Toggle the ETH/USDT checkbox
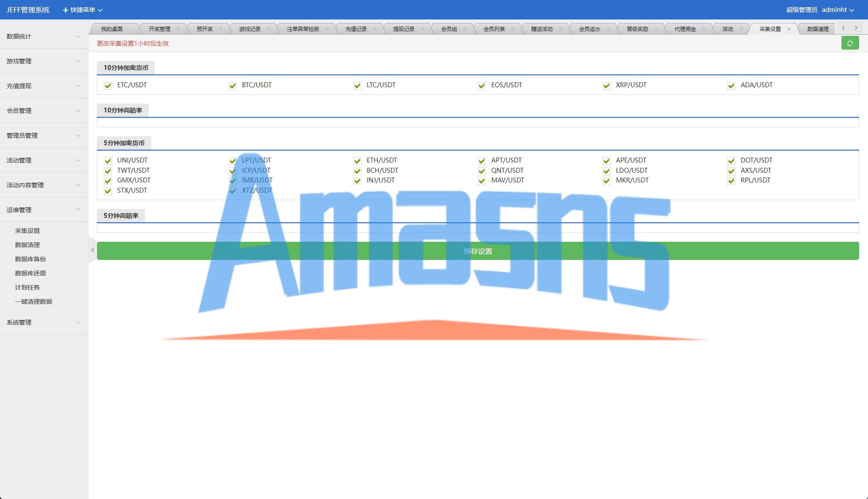Viewport: 868px width, 499px height. click(357, 161)
